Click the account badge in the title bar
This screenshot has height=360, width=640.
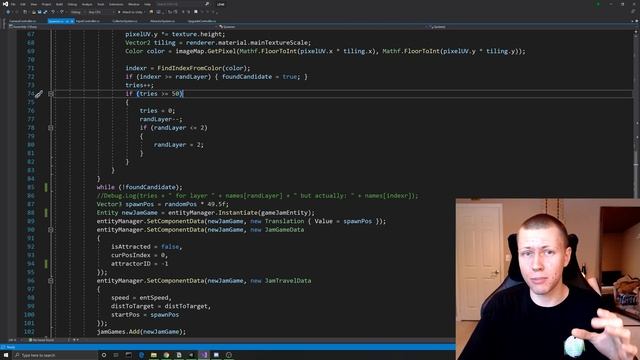point(598,4)
